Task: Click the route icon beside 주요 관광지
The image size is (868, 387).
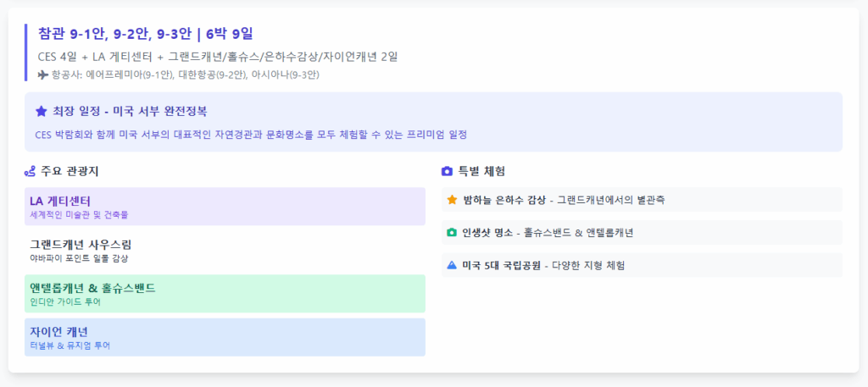Action: point(30,171)
